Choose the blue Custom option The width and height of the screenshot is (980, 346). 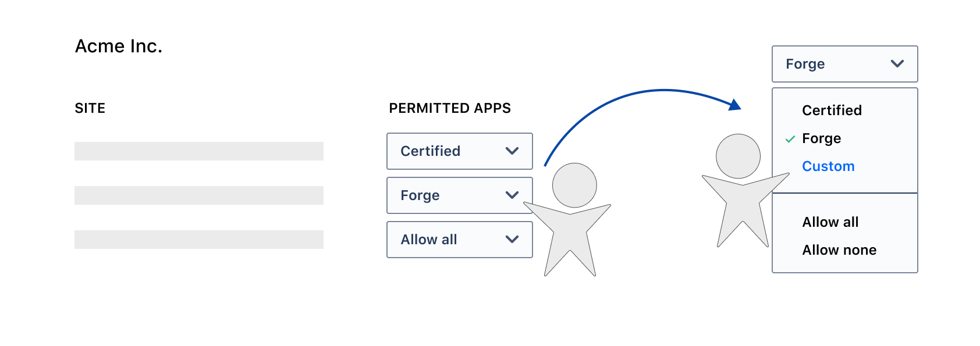click(828, 166)
